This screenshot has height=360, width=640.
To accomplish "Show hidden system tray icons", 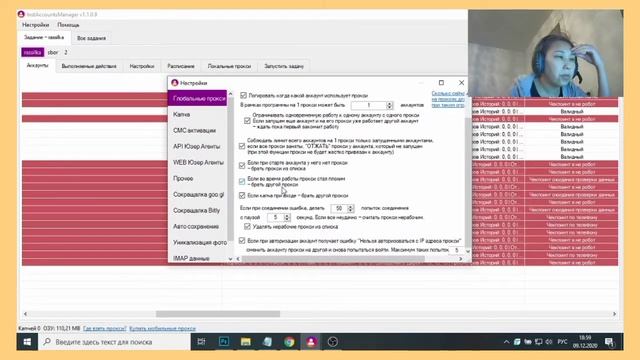I will click(506, 342).
